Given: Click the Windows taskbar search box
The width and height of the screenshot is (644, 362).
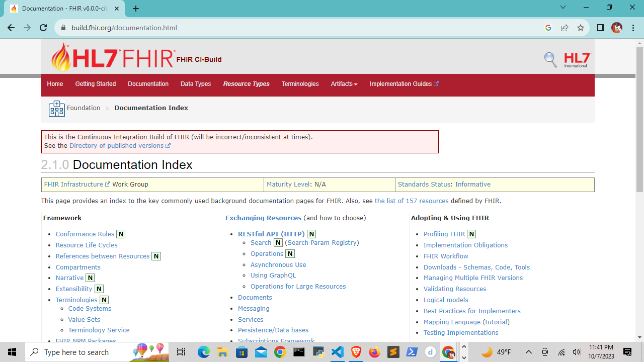Looking at the screenshot, I should (97, 352).
